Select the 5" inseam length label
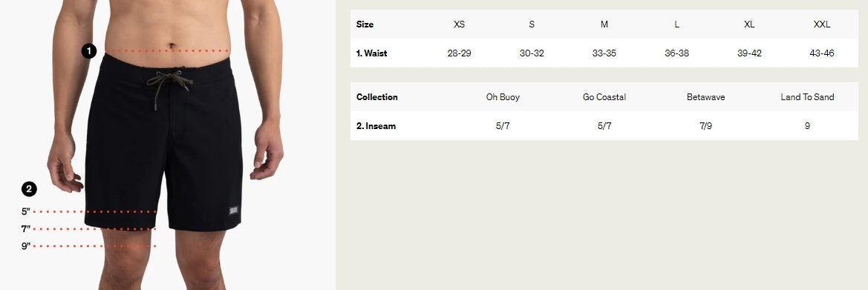This screenshot has height=290, width=868. click(25, 211)
